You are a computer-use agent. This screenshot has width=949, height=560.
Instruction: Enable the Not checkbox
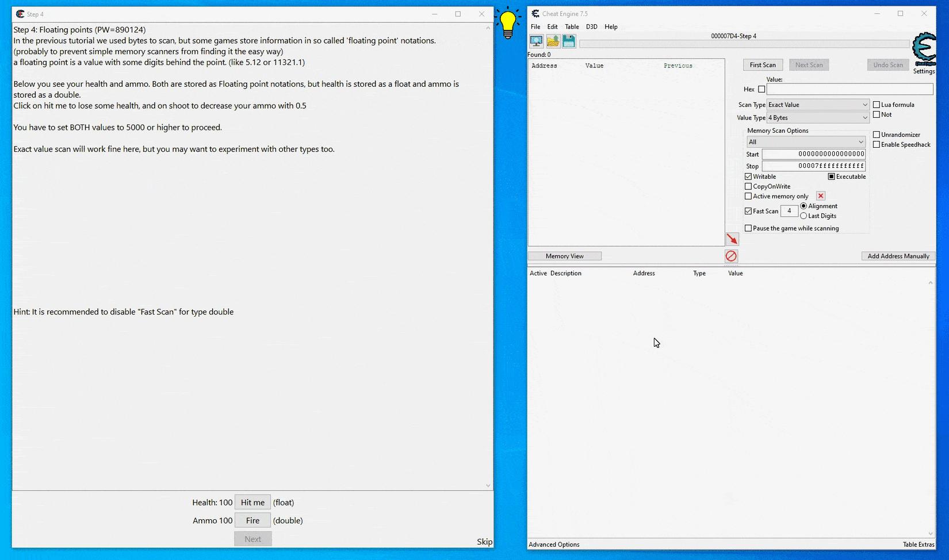(877, 114)
